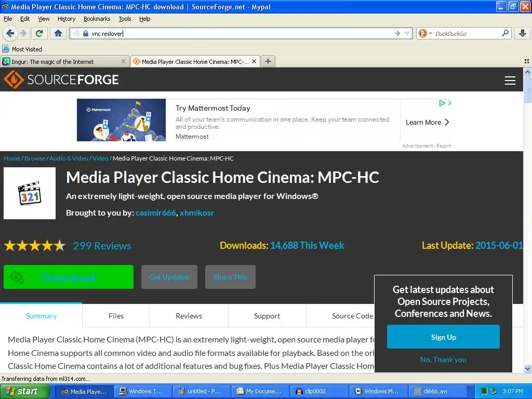The width and height of the screenshot is (532, 399).
Task: Go back with the browser back arrow
Action: pos(10,33)
